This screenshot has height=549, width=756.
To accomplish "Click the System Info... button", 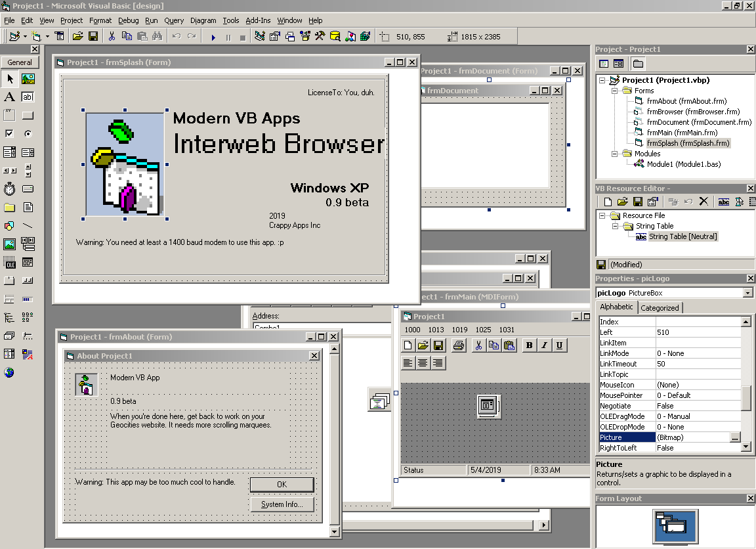I will (x=282, y=504).
